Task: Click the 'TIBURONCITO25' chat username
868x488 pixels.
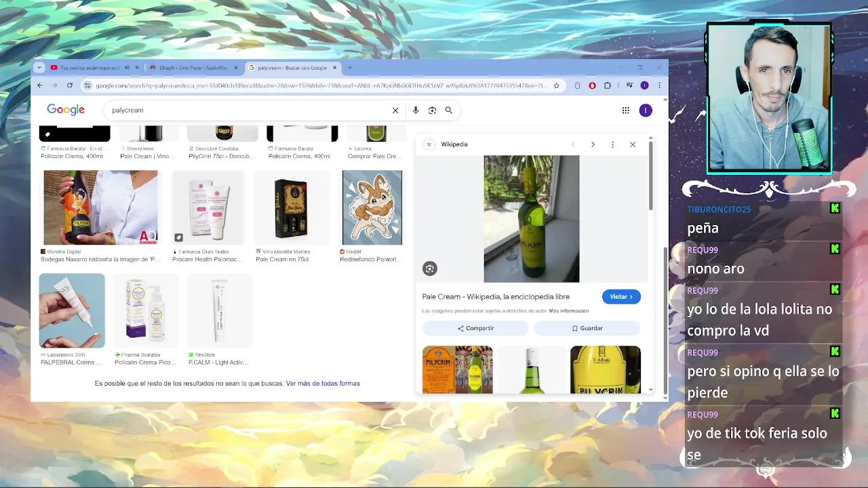Action: coord(719,209)
